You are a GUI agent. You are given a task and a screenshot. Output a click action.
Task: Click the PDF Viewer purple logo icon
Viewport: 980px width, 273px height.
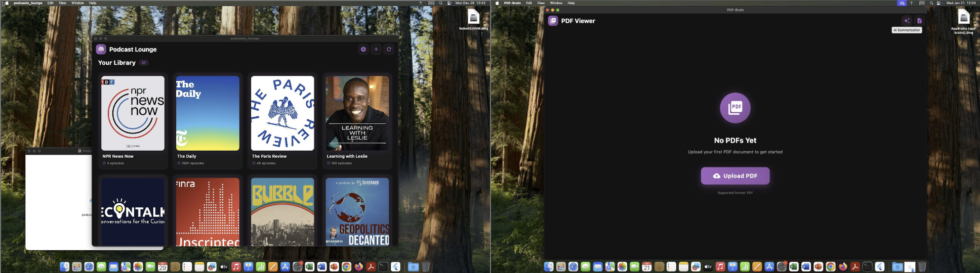tap(553, 21)
